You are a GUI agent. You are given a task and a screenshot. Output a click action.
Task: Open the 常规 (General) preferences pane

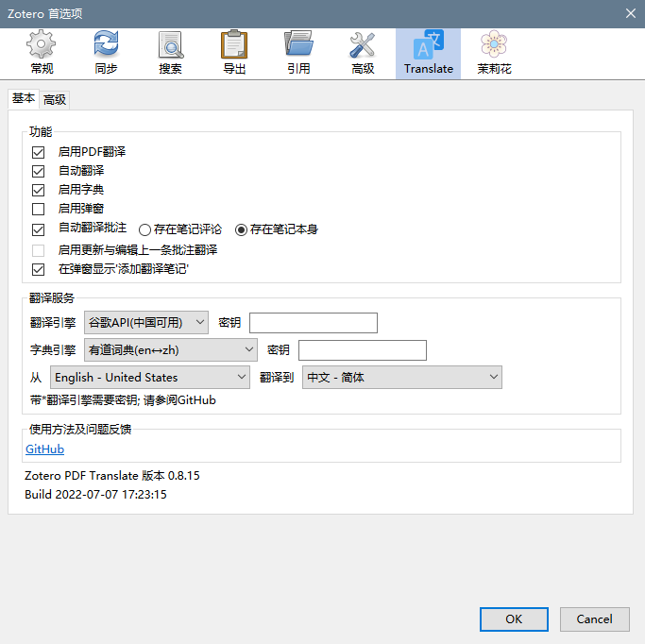coord(42,53)
